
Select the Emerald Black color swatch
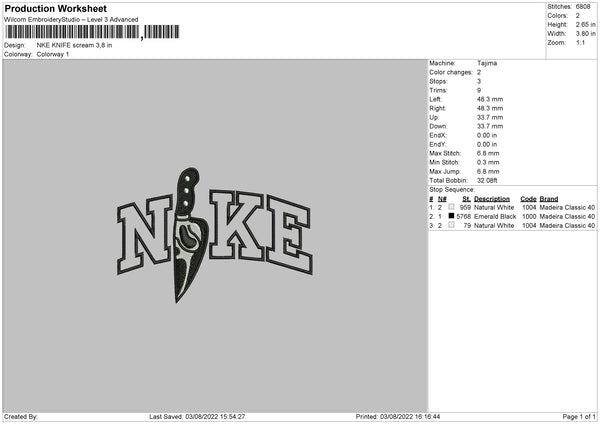(451, 216)
